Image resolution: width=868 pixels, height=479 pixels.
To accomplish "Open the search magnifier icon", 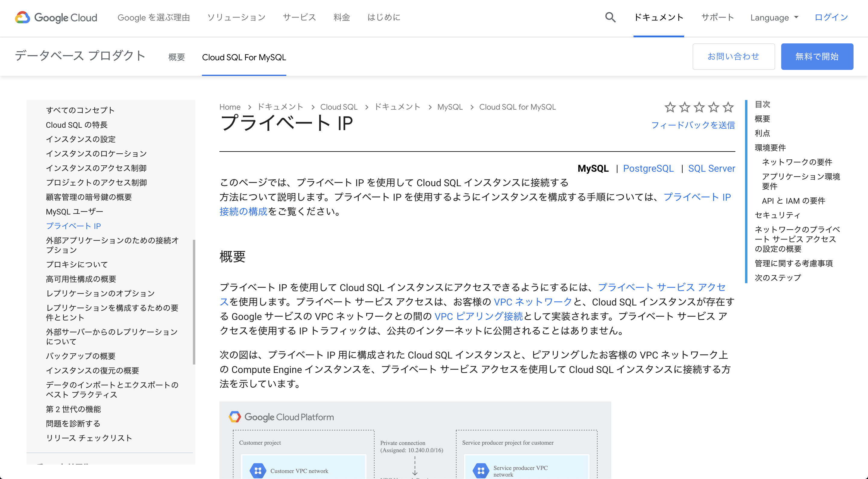I will tap(610, 17).
